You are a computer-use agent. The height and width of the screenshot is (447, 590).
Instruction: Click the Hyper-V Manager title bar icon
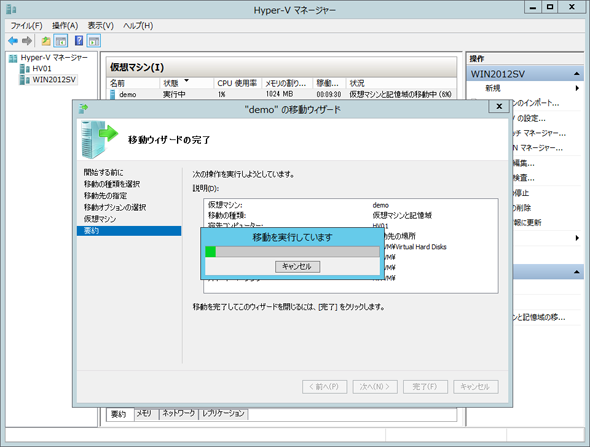(11, 9)
